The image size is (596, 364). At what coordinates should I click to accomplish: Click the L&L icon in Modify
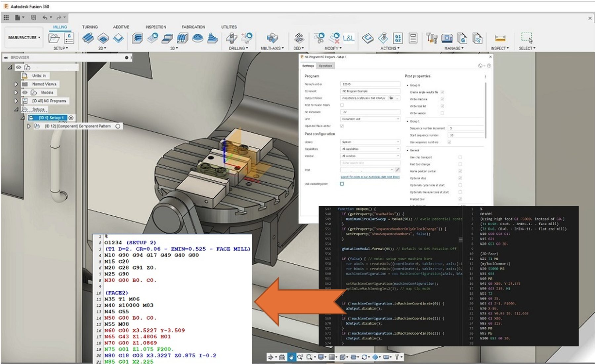pyautogui.click(x=349, y=38)
